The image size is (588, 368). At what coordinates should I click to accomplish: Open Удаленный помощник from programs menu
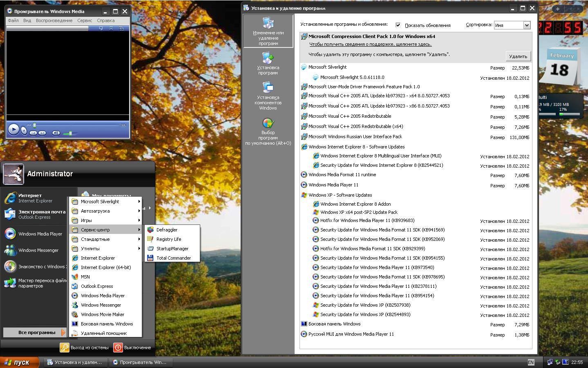[x=105, y=333]
